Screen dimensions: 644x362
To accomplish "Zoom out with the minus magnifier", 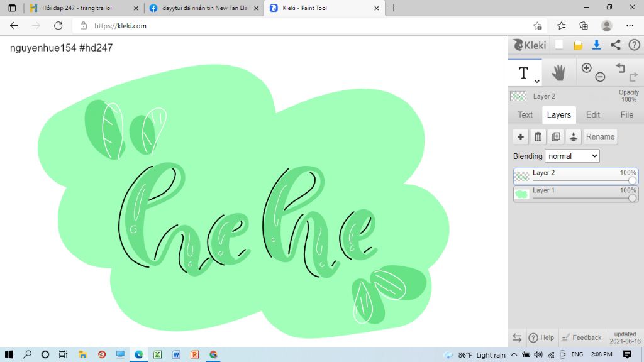I will click(600, 77).
